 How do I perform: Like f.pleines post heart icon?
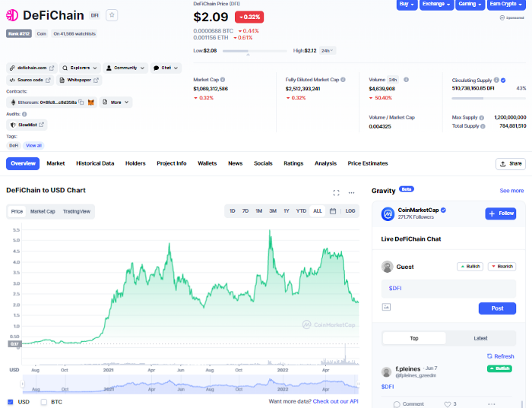(448, 404)
